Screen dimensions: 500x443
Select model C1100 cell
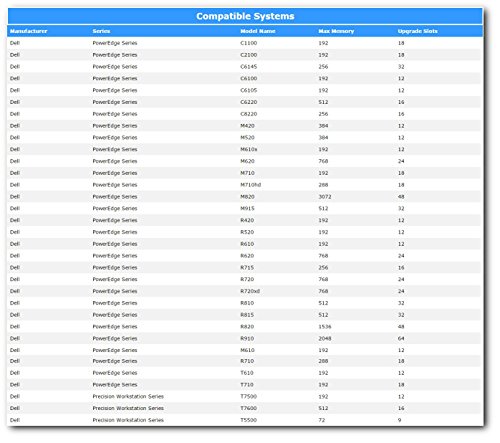(249, 43)
